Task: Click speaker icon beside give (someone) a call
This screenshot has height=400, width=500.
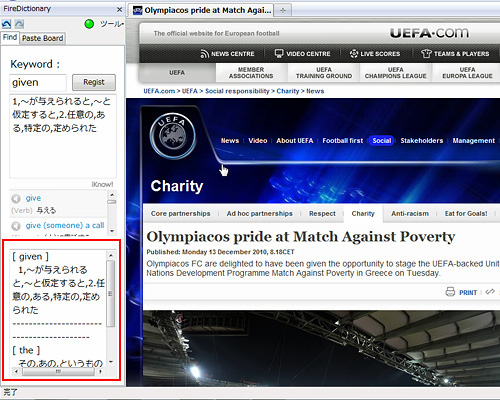Action: 16,226
